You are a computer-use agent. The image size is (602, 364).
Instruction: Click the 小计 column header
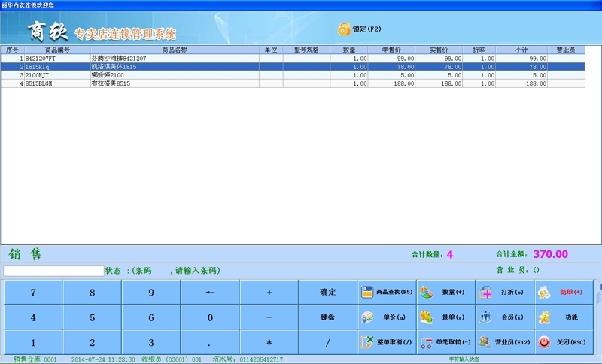(521, 50)
